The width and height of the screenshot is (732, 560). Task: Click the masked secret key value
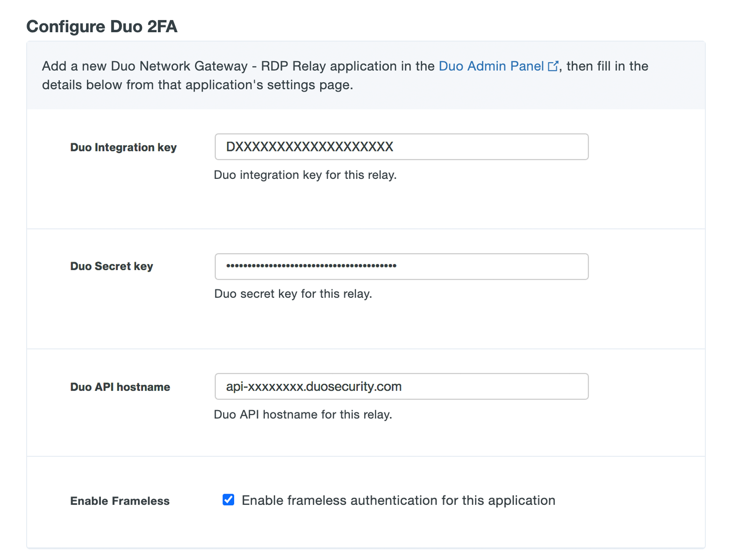point(311,266)
